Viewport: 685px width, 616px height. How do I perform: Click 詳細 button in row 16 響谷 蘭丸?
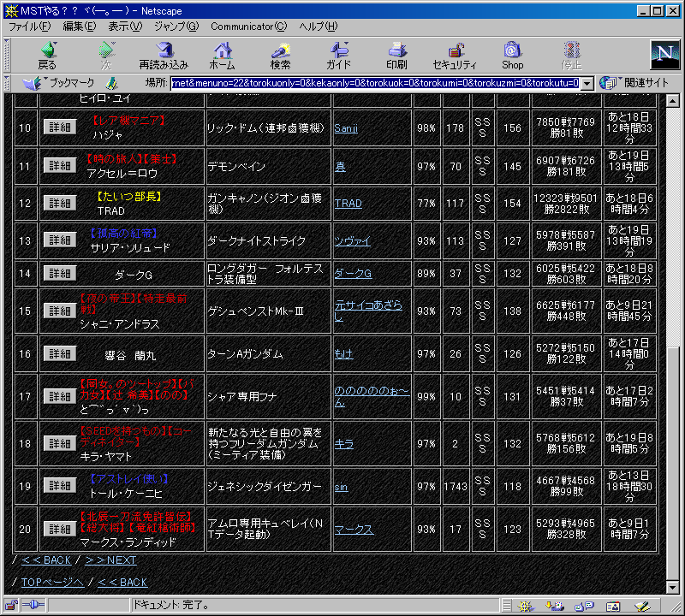[60, 353]
